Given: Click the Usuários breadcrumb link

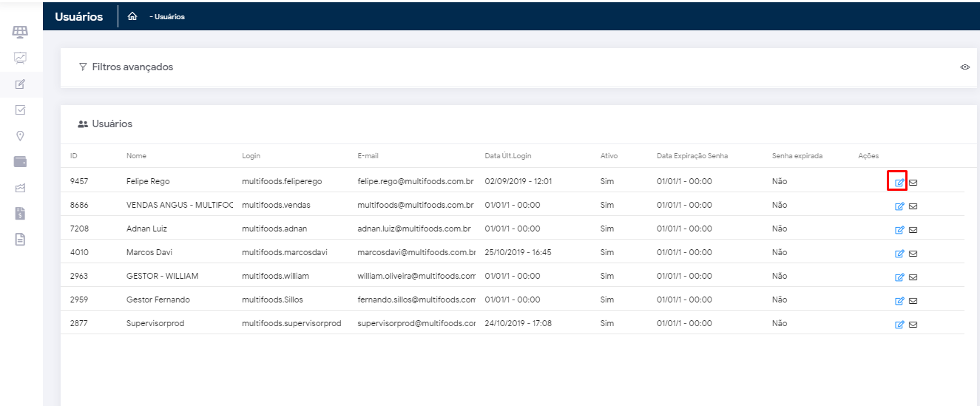Looking at the screenshot, I should point(169,17).
